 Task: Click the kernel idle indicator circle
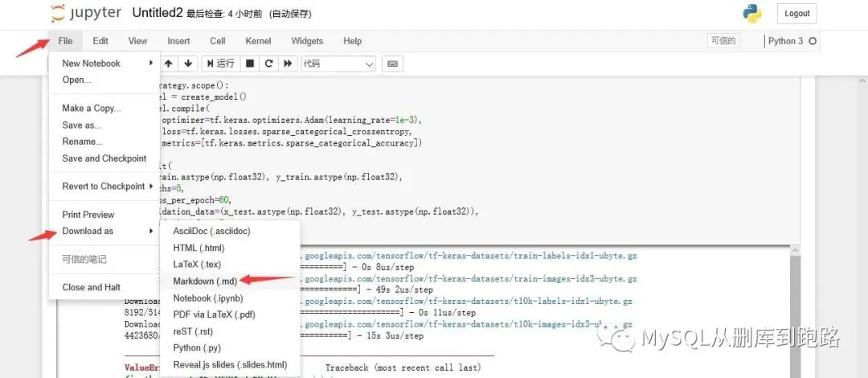(x=812, y=41)
